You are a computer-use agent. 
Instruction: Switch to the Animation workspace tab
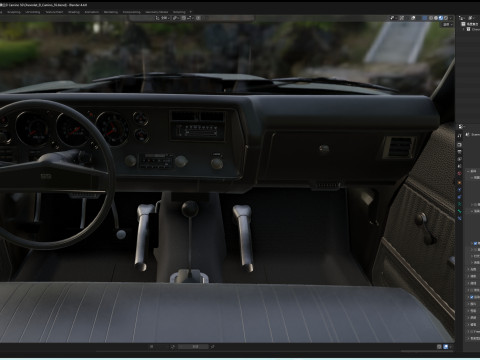point(92,12)
